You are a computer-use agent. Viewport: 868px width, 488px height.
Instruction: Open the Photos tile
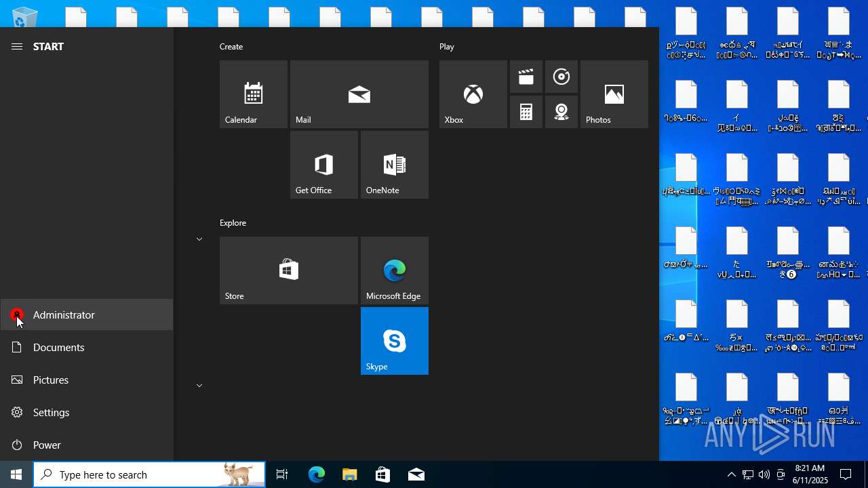coord(614,94)
